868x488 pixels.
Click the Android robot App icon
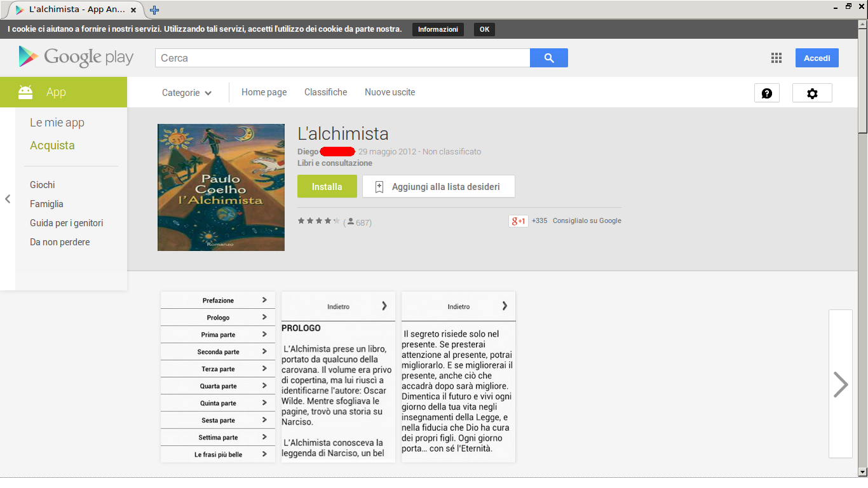[25, 92]
